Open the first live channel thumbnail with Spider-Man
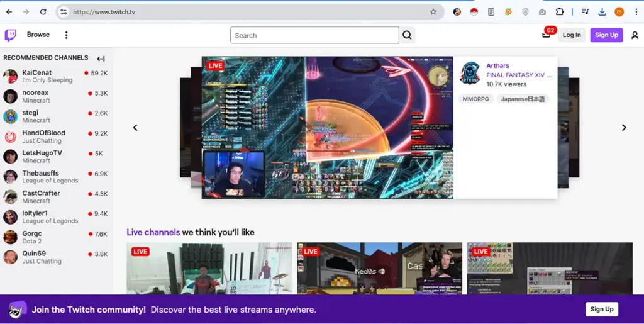 (209, 268)
